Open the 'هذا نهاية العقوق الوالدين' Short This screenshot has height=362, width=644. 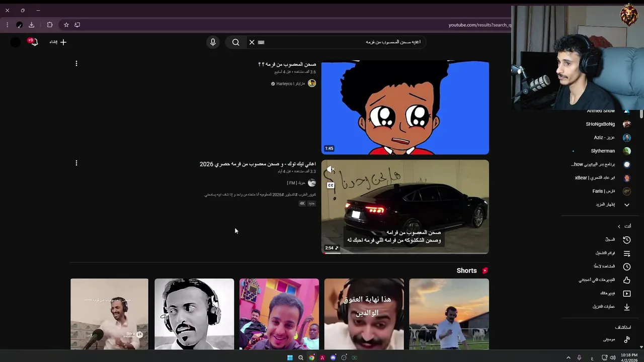(364, 314)
